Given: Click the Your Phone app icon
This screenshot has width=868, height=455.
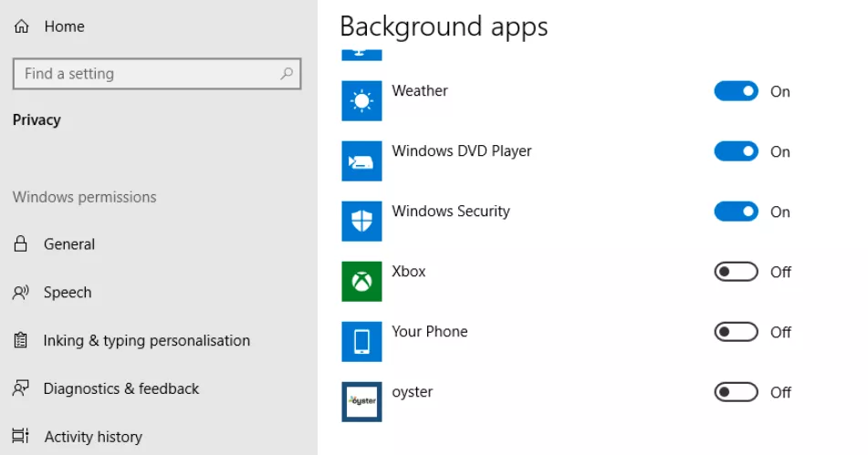Looking at the screenshot, I should 361,342.
